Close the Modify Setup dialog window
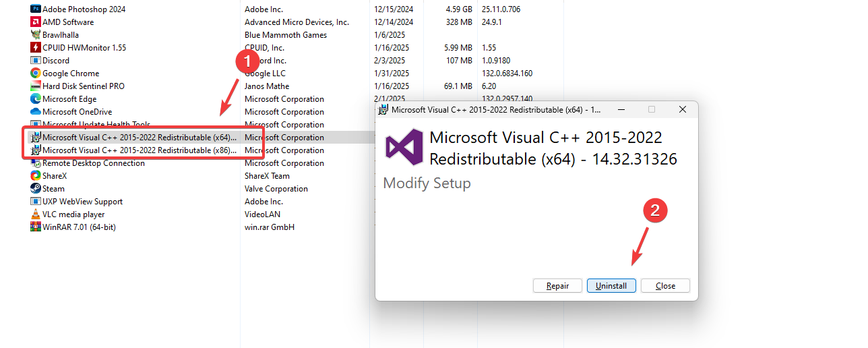The height and width of the screenshot is (348, 868). [683, 109]
